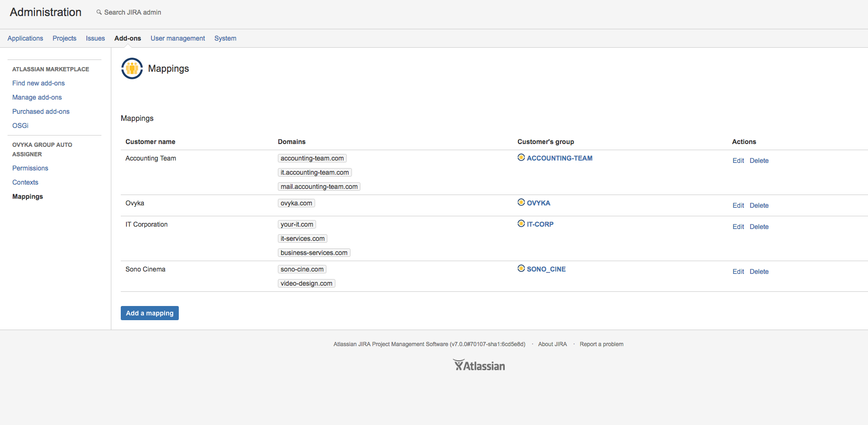Viewport: 868px width, 425px height.
Task: Click the Actions column header
Action: pos(744,142)
